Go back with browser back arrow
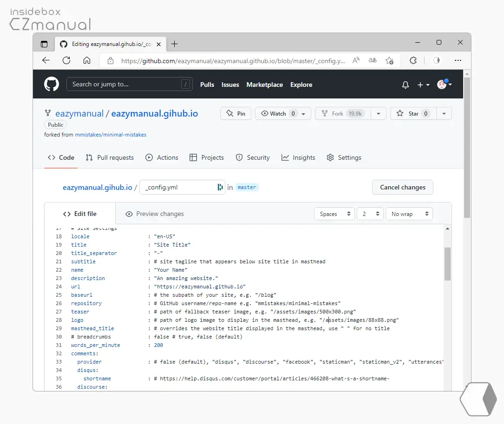The image size is (504, 424). (46, 60)
